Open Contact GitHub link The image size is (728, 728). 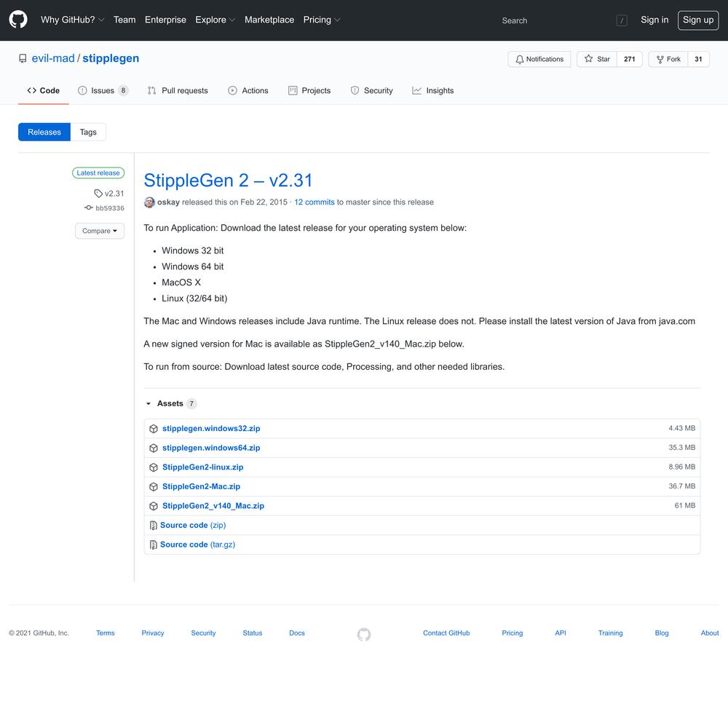[446, 633]
